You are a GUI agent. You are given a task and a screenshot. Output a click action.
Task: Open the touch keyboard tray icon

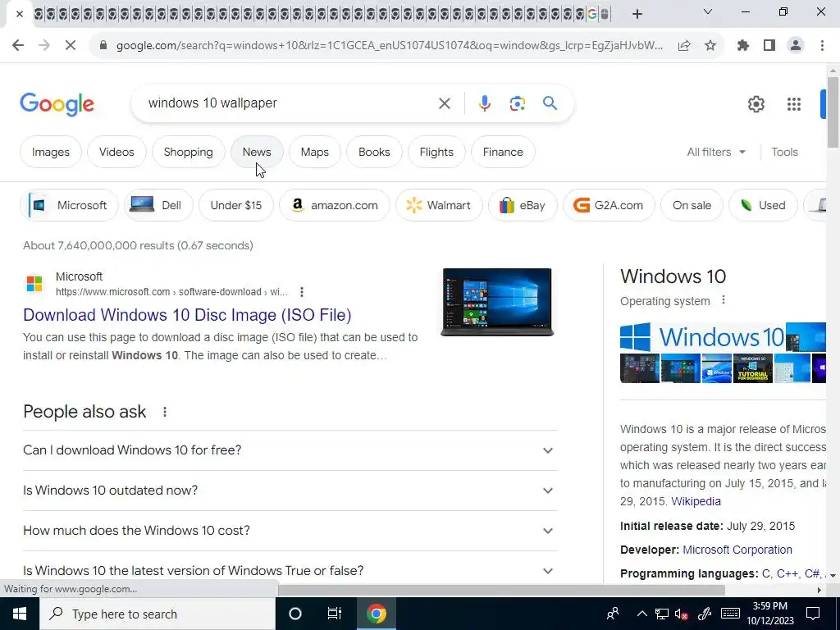click(x=730, y=614)
